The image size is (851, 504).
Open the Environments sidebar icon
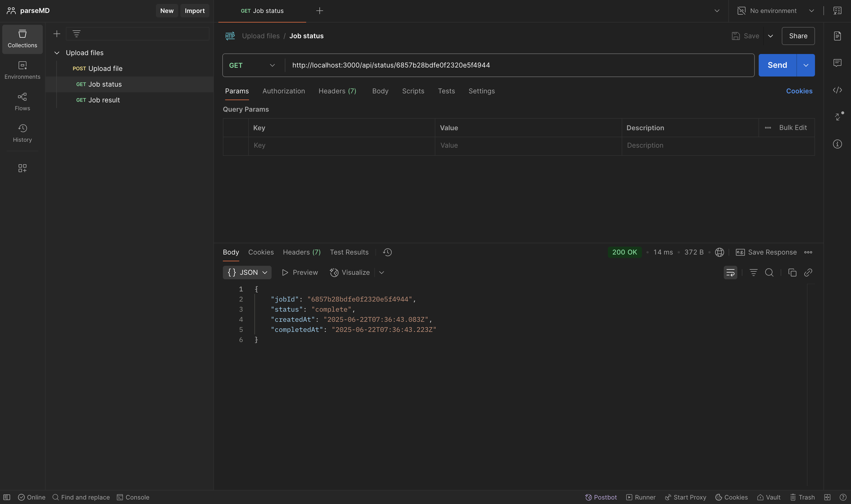pyautogui.click(x=23, y=70)
